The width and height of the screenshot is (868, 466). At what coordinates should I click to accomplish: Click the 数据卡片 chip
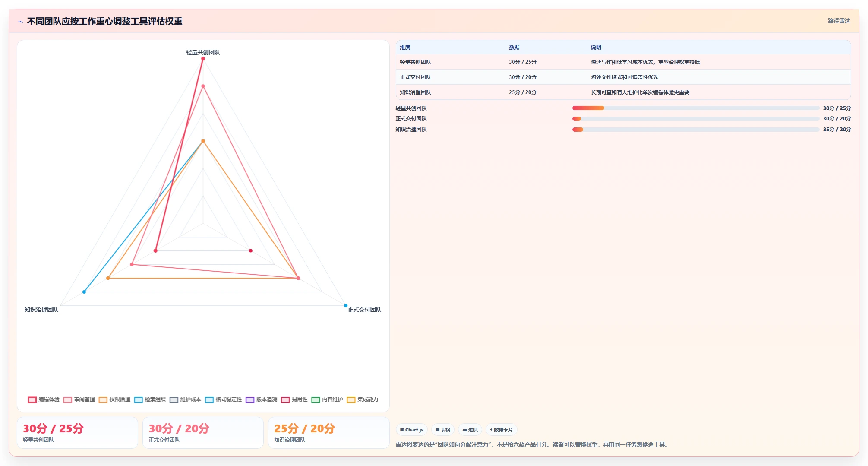[x=502, y=430]
